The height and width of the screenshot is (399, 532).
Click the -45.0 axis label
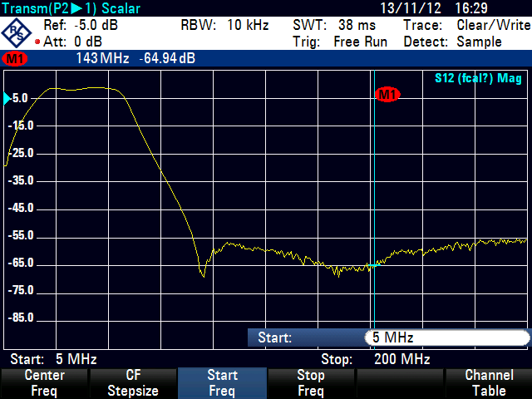pos(21,208)
